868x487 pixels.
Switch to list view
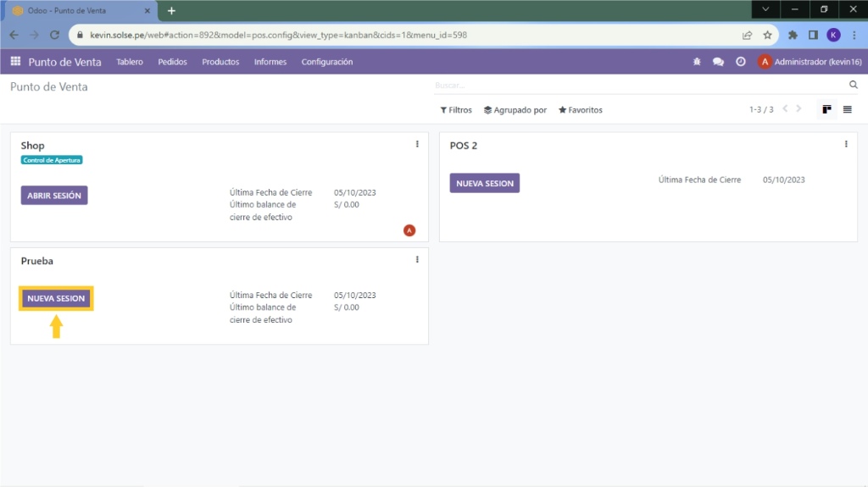coord(847,110)
